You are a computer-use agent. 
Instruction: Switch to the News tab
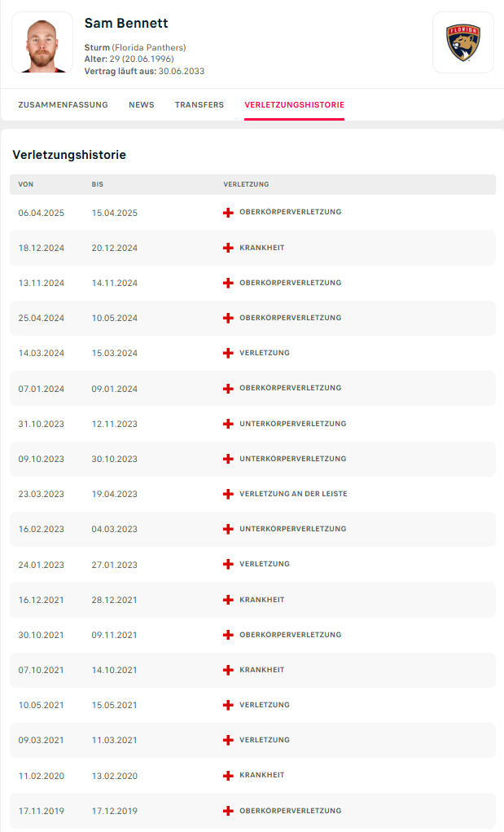click(x=141, y=105)
